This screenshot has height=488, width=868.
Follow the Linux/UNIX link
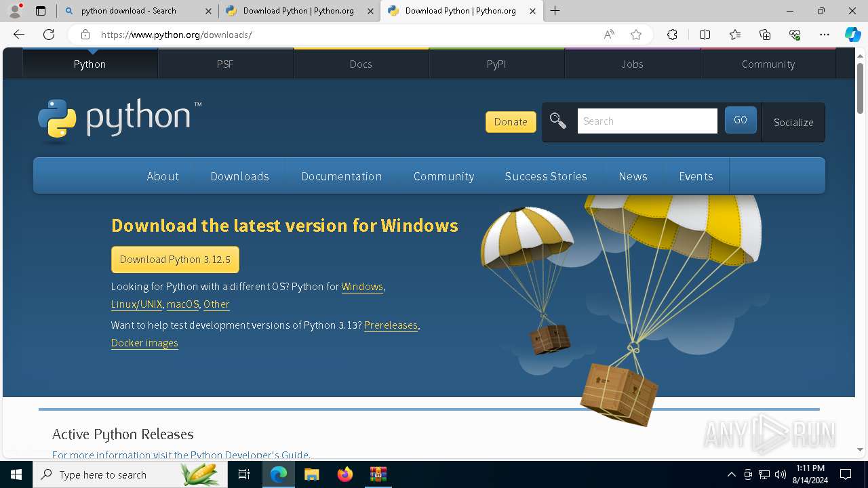pyautogui.click(x=136, y=304)
